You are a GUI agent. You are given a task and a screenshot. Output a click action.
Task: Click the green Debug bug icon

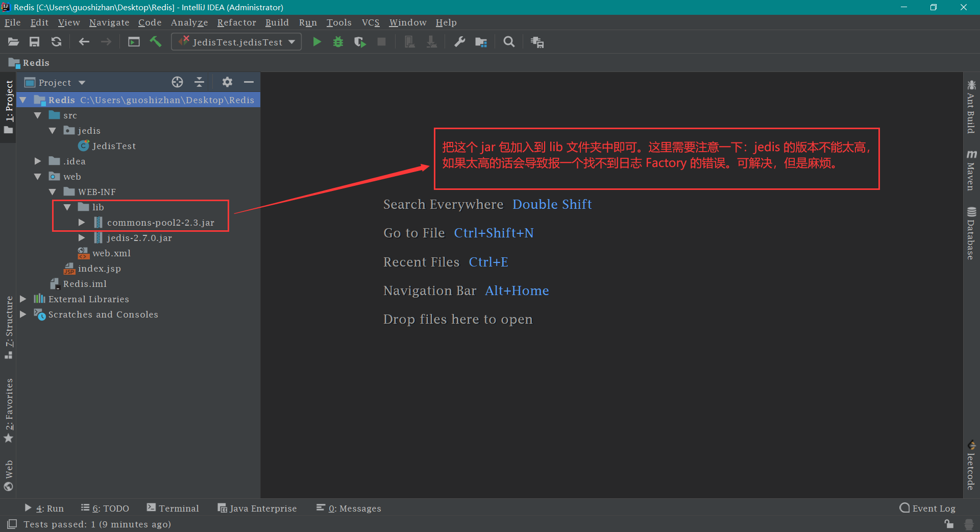point(338,42)
